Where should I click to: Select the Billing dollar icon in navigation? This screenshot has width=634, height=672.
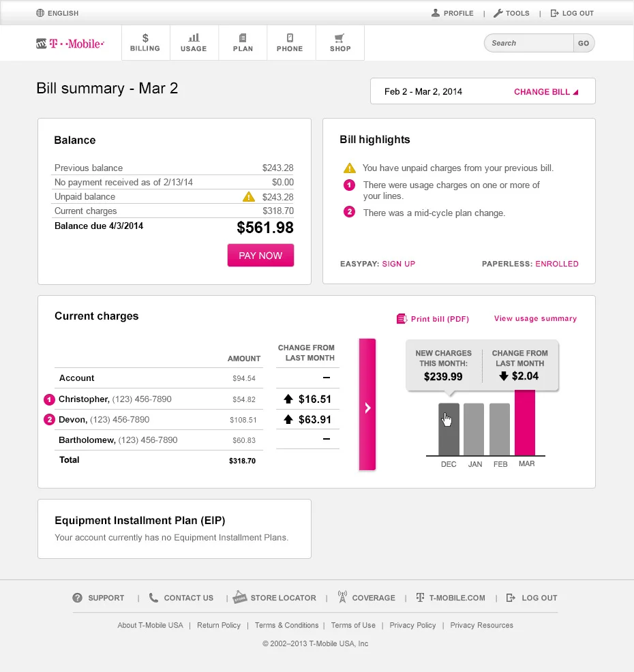click(x=145, y=37)
